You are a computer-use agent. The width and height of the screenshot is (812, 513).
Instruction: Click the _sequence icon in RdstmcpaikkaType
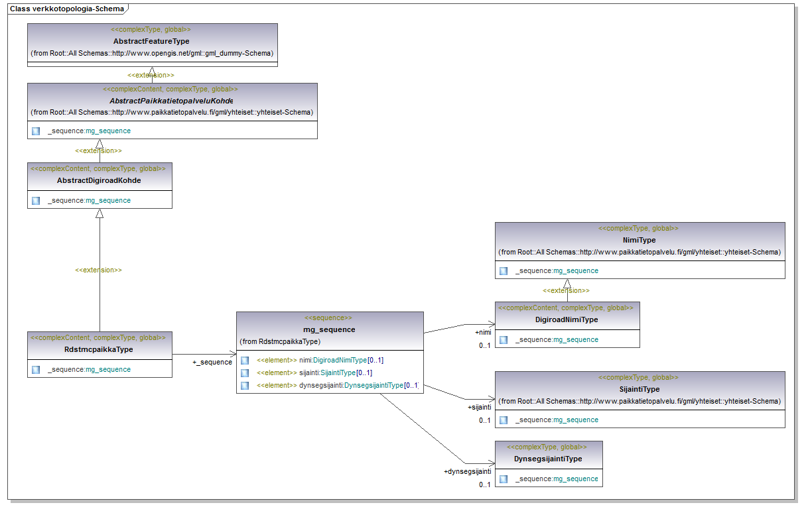click(x=36, y=369)
